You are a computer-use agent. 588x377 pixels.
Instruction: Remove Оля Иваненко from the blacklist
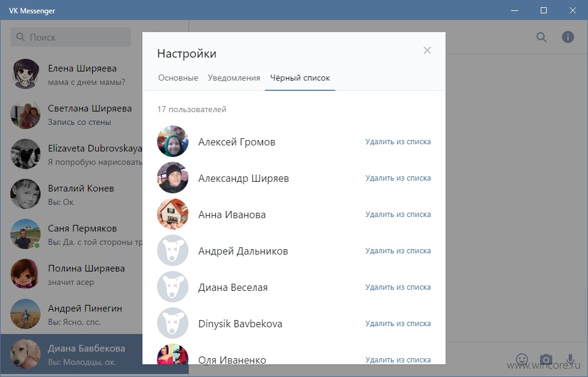398,359
